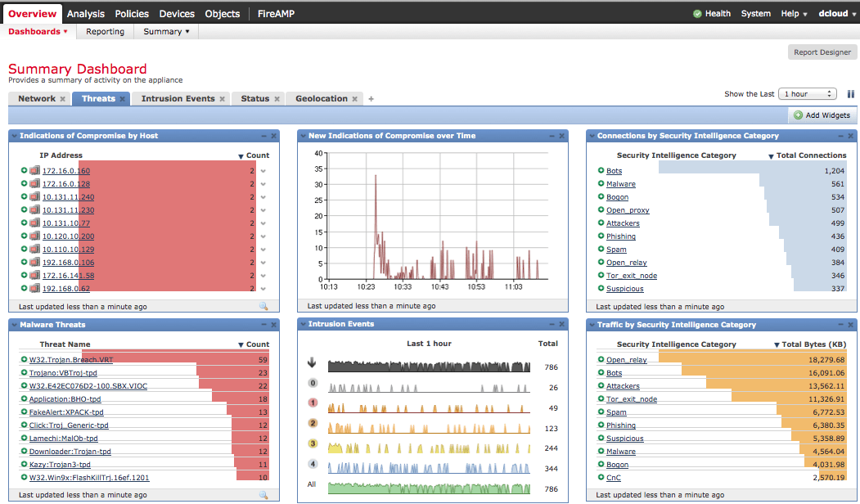The height and width of the screenshot is (504, 860).
Task: Click the priority 1 intrusion events icon
Action: pyautogui.click(x=312, y=403)
